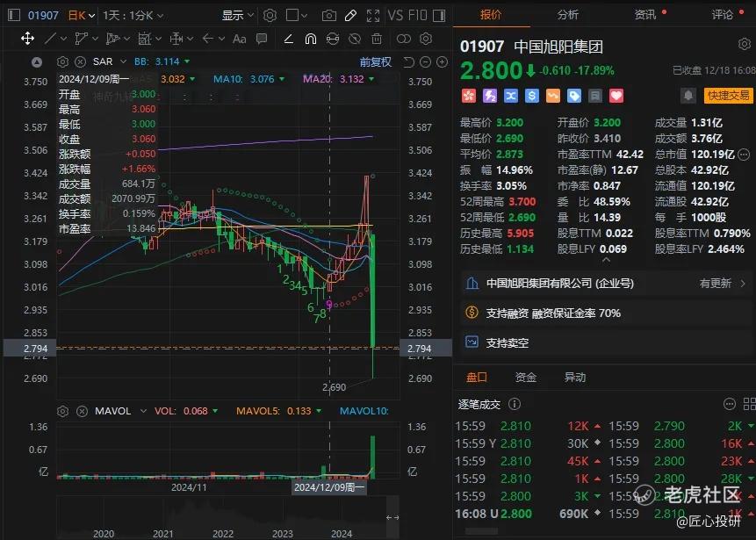Toggle BB value visibility arrow
This screenshot has width=756, height=540.
click(187, 61)
